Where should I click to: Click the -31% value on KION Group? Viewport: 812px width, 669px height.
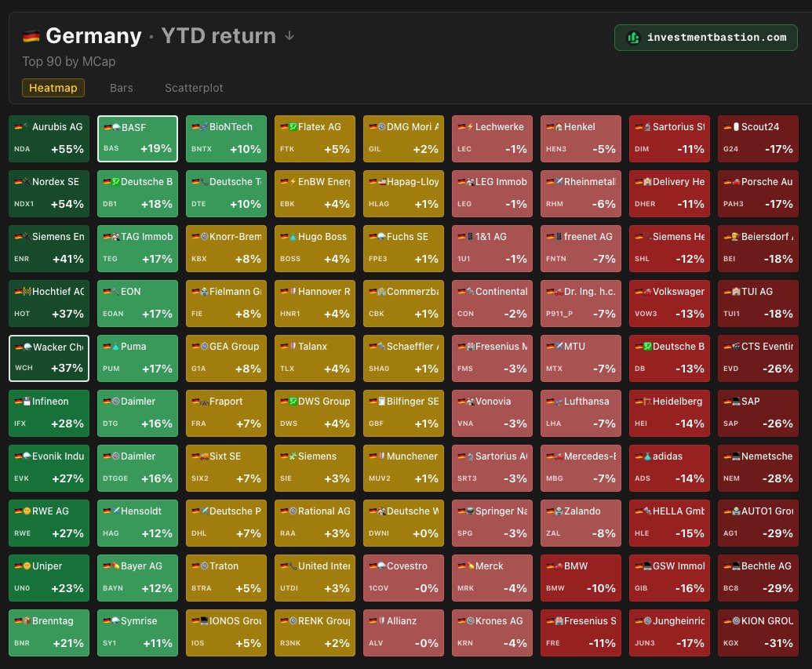click(778, 643)
